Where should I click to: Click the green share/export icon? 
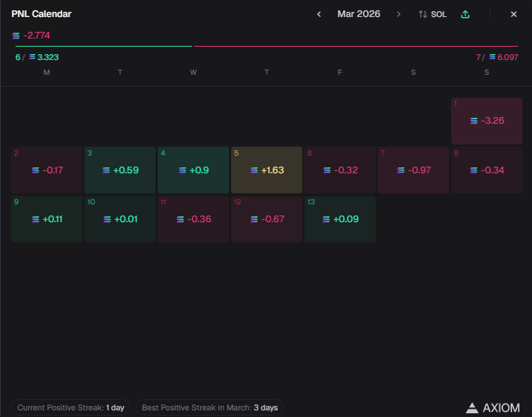[465, 14]
